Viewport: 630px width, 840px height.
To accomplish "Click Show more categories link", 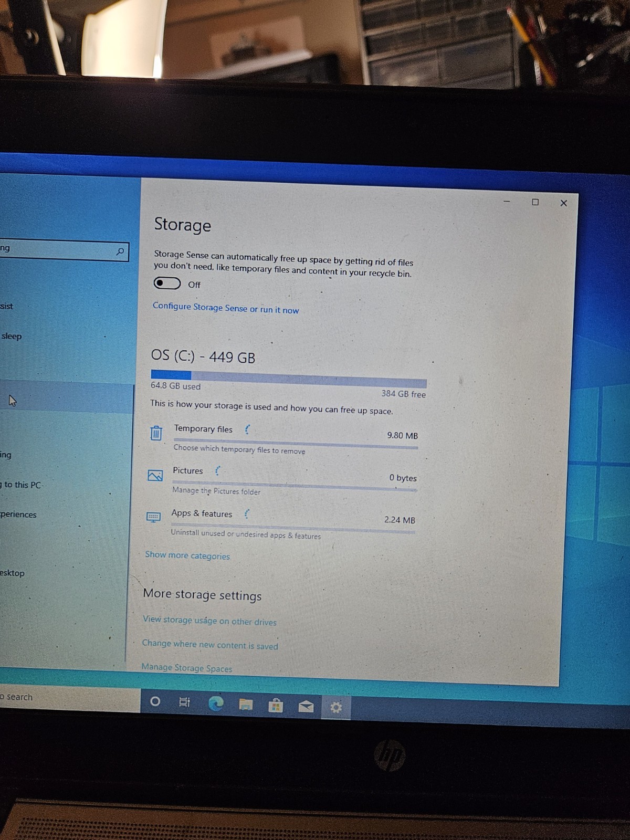I will pos(187,555).
